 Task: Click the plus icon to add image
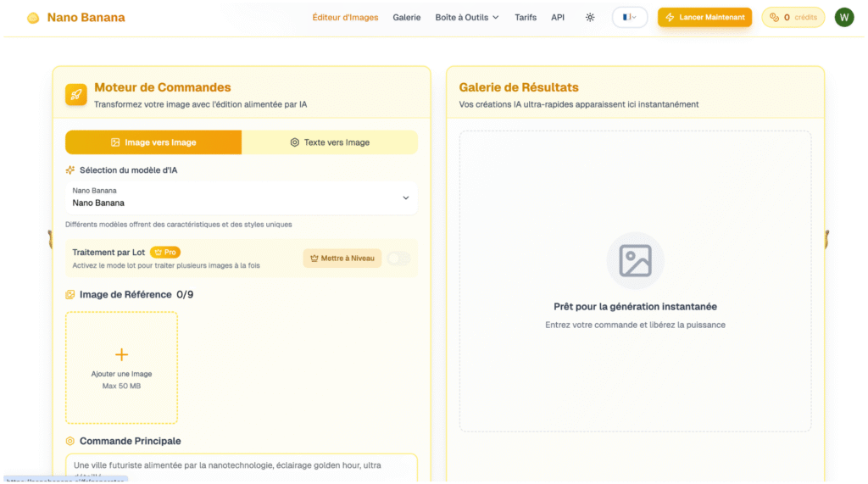click(x=121, y=354)
